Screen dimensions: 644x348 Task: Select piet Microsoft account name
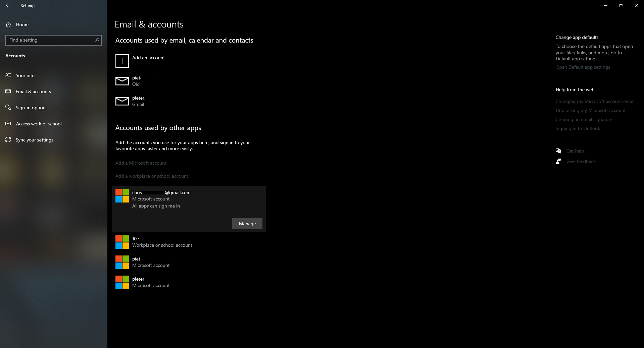tap(136, 259)
